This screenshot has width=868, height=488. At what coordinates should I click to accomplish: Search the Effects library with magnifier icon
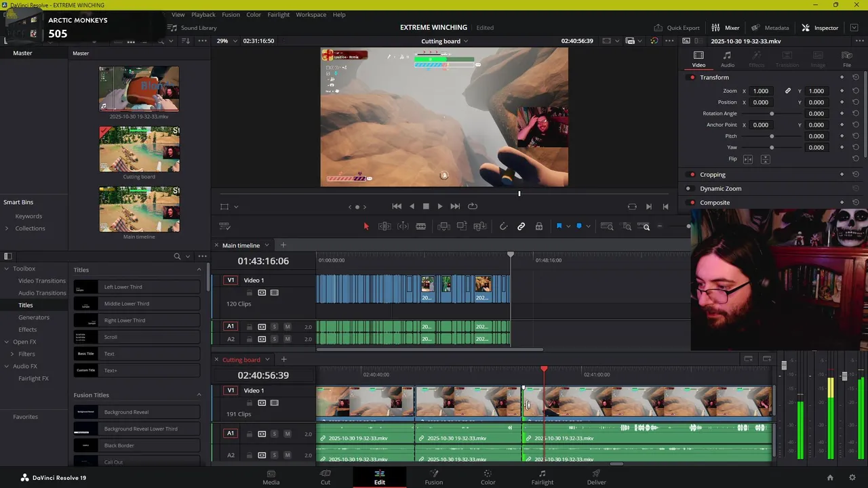click(177, 256)
